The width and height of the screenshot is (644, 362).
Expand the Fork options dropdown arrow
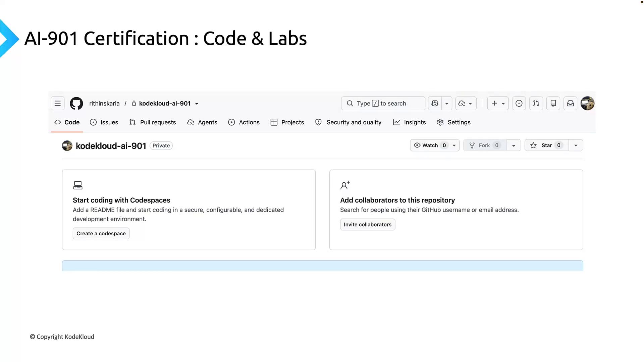pyautogui.click(x=514, y=145)
